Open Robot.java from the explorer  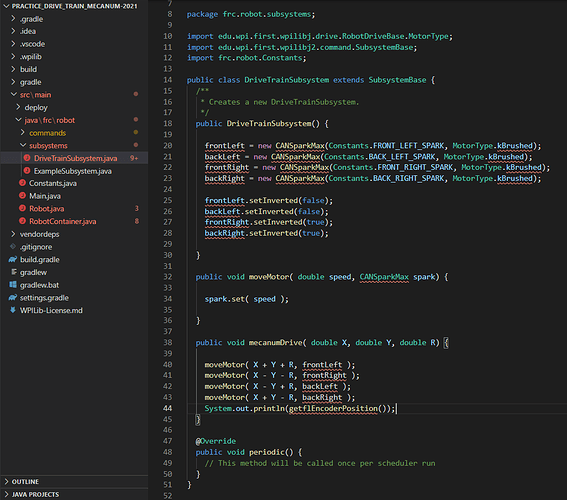tap(47, 209)
